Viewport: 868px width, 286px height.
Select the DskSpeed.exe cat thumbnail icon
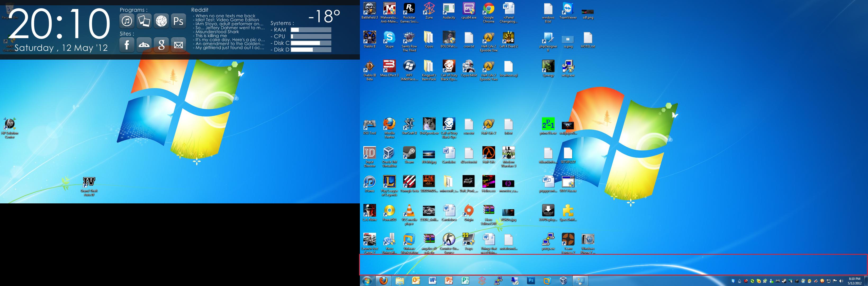[429, 127]
